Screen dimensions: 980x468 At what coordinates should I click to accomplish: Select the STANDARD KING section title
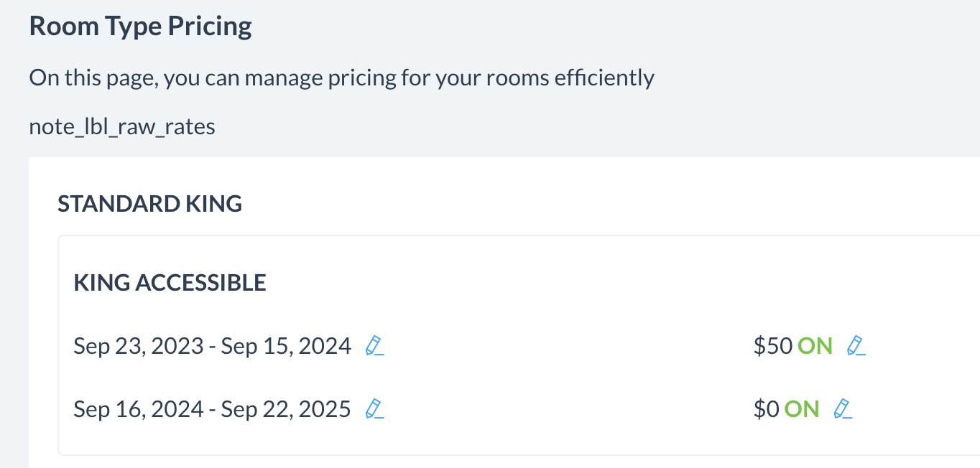point(149,204)
